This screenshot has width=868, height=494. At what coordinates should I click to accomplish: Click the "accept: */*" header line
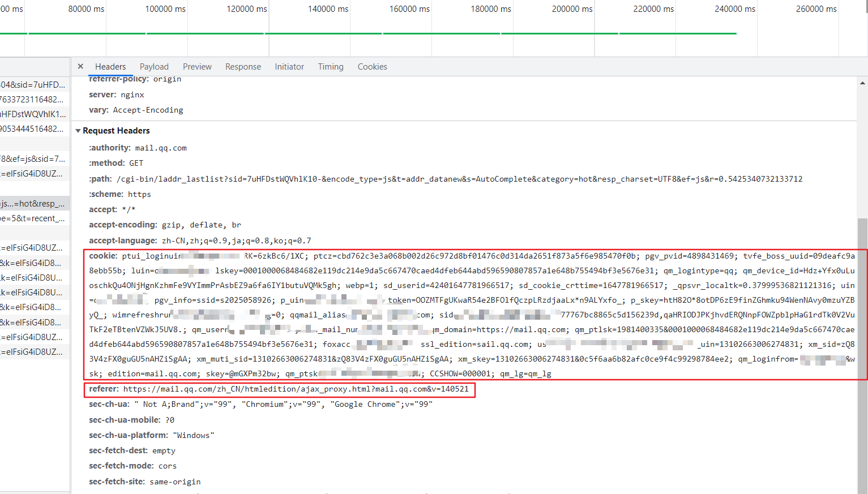[112, 209]
